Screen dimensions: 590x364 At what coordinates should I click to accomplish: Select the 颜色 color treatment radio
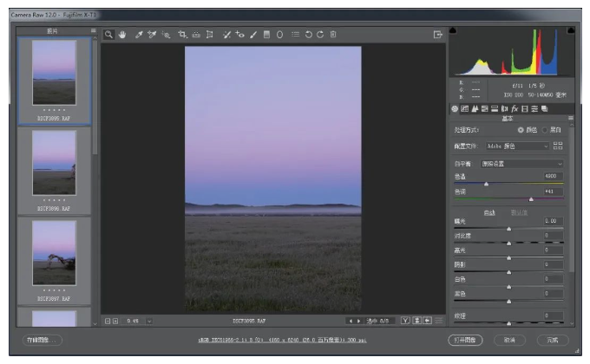click(x=521, y=130)
